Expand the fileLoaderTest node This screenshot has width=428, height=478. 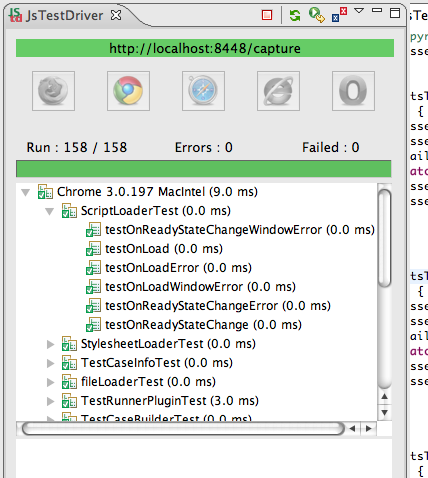pyautogui.click(x=50, y=382)
